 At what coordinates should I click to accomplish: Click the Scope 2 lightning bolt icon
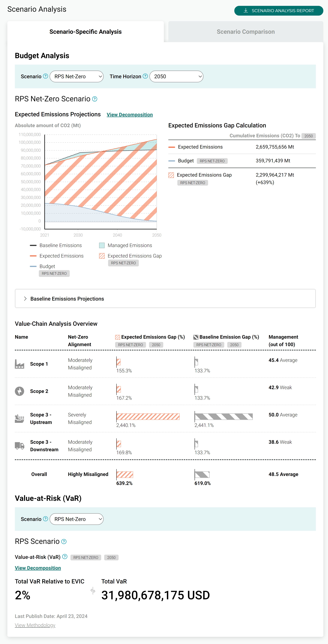(19, 391)
